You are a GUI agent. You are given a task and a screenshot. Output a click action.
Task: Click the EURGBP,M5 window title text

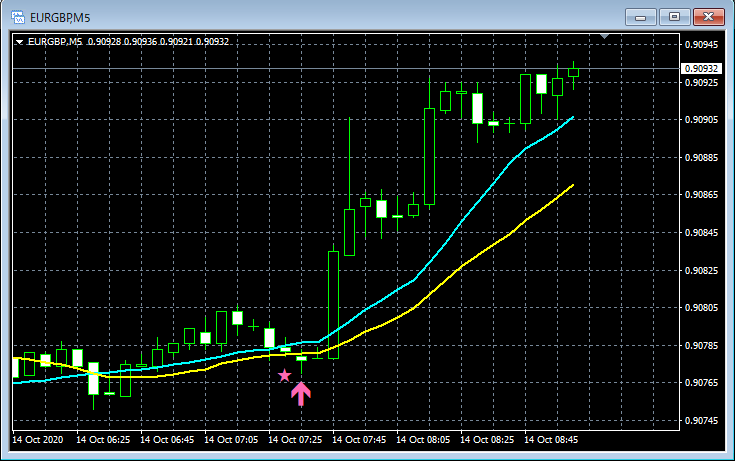click(x=60, y=18)
